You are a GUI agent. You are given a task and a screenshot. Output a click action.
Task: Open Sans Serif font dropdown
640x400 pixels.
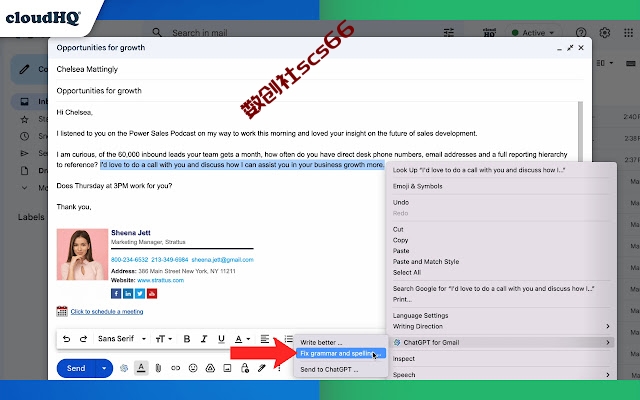click(x=122, y=339)
